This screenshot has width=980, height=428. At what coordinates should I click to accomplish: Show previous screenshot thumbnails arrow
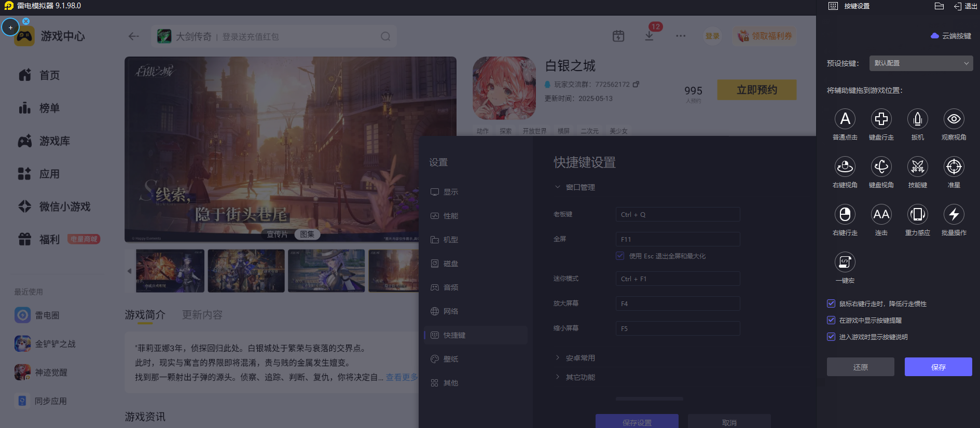(129, 271)
